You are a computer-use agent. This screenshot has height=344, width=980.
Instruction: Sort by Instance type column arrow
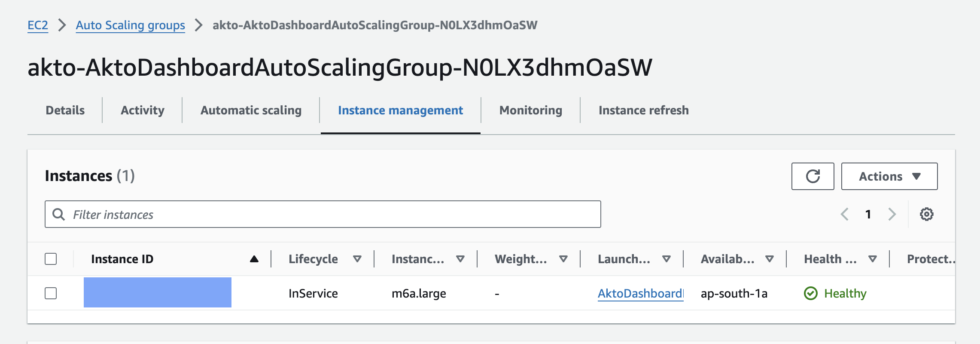click(x=460, y=259)
